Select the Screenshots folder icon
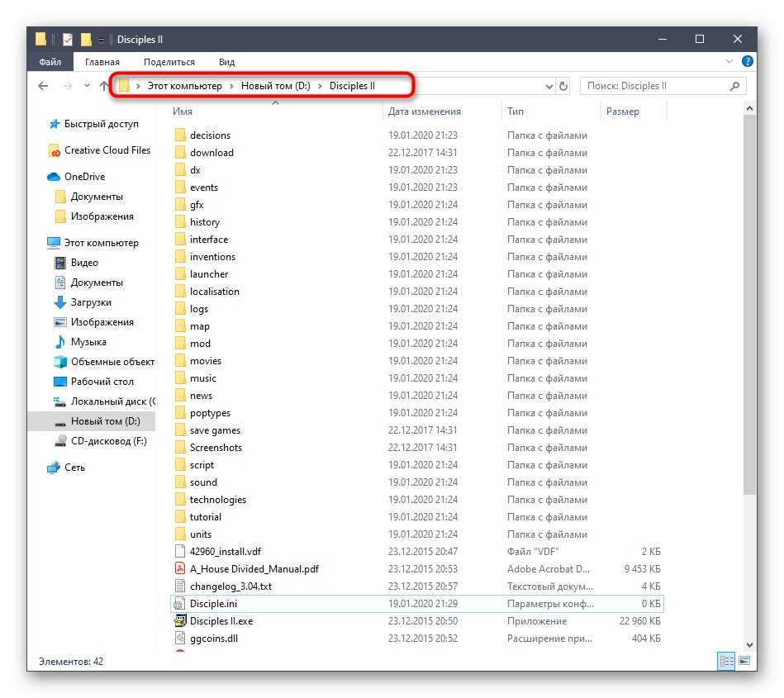784x698 pixels. click(180, 448)
